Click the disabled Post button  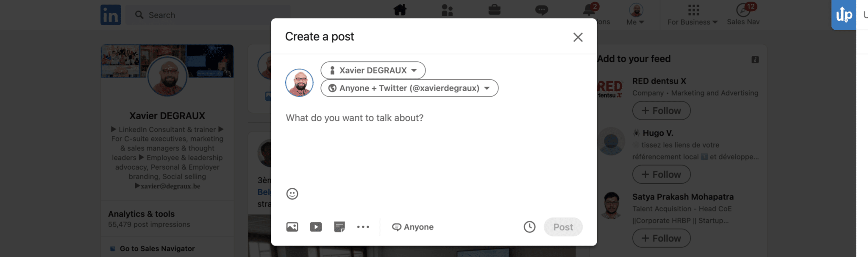[x=563, y=227]
